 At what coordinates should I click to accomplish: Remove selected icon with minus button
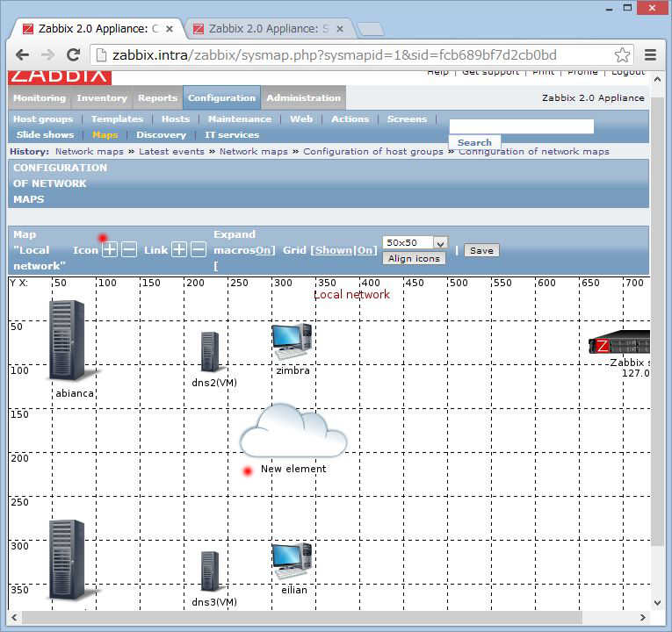[x=129, y=249]
